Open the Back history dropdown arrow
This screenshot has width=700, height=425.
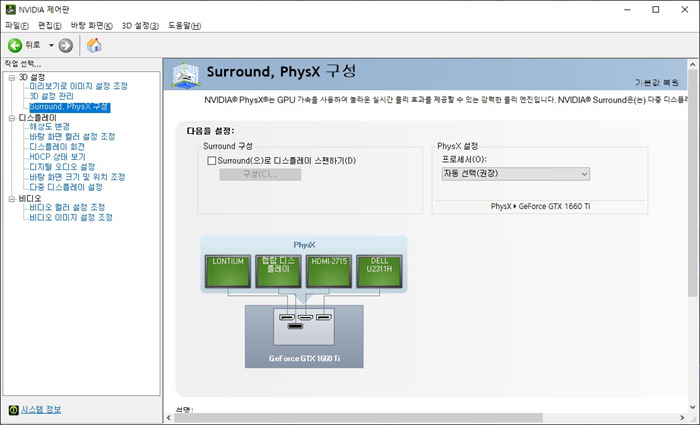51,45
